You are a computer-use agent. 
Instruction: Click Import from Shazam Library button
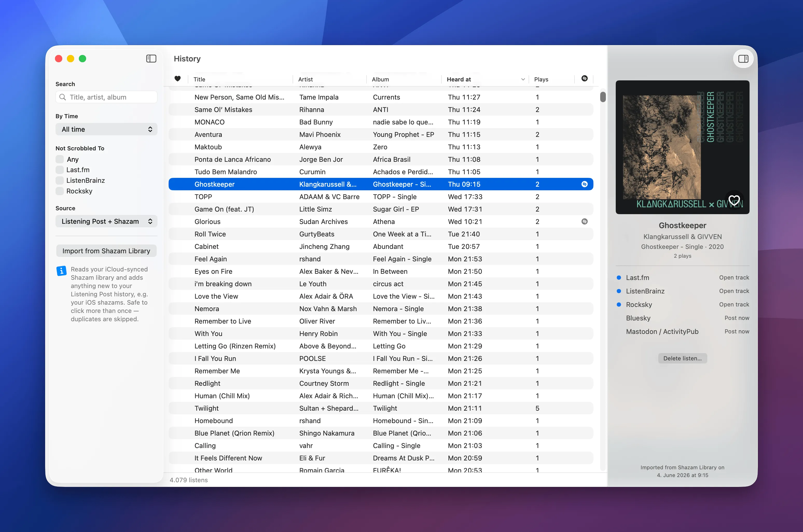point(106,251)
